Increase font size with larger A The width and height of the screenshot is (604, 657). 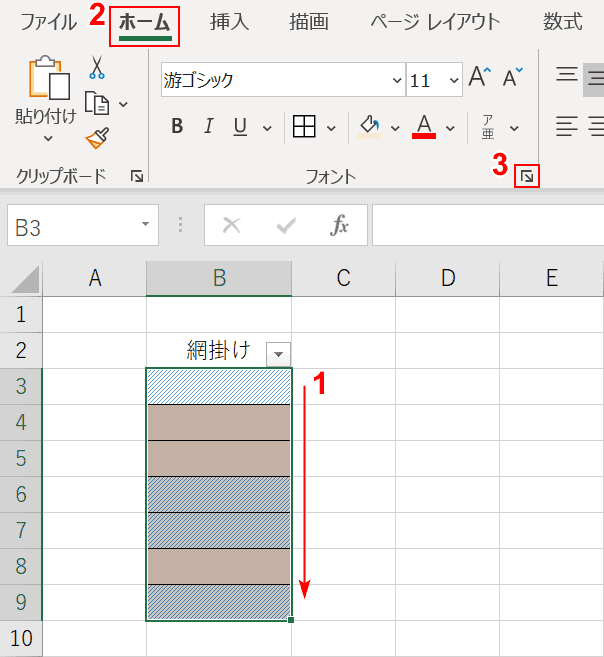tap(480, 77)
